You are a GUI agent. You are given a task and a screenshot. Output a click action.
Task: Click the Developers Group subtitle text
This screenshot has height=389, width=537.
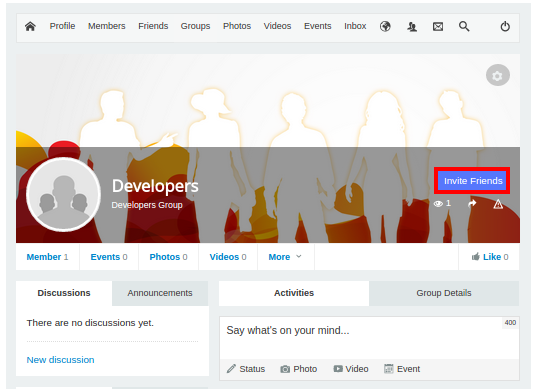coord(147,205)
